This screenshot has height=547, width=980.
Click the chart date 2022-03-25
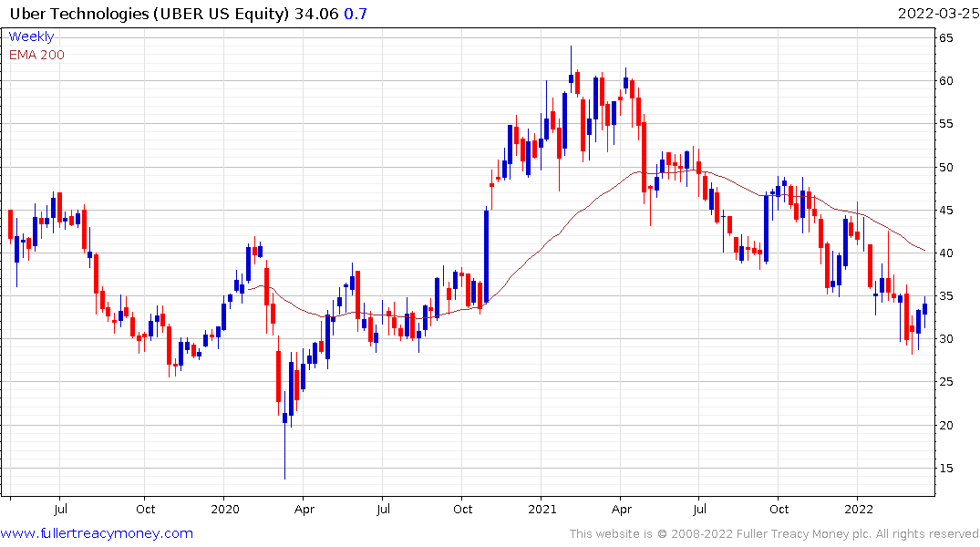tap(937, 13)
